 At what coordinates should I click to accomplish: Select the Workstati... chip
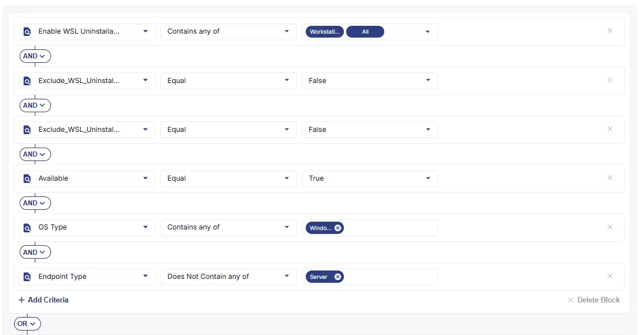tap(324, 31)
